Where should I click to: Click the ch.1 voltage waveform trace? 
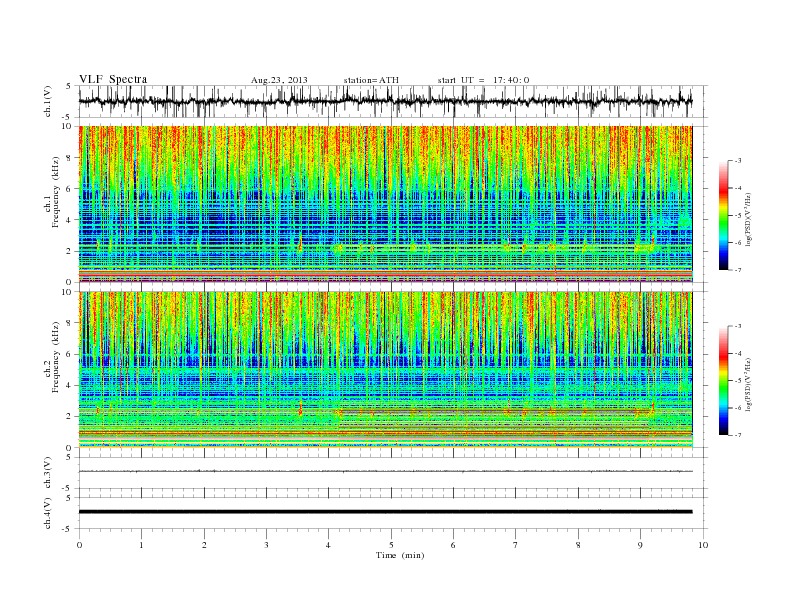pos(385,101)
